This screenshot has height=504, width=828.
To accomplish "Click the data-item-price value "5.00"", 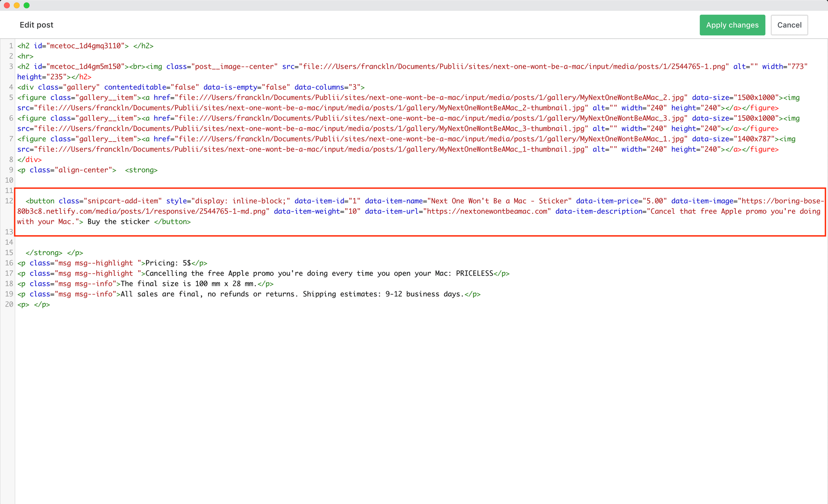I will (655, 201).
